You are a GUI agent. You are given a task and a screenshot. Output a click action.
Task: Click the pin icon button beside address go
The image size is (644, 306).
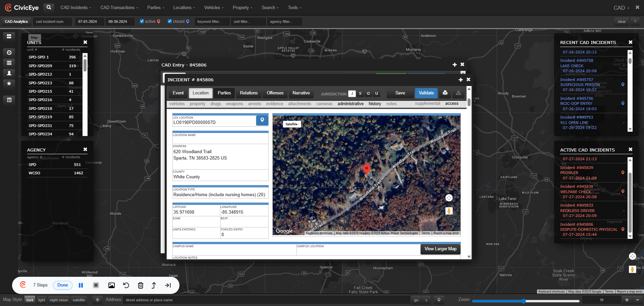439,300
